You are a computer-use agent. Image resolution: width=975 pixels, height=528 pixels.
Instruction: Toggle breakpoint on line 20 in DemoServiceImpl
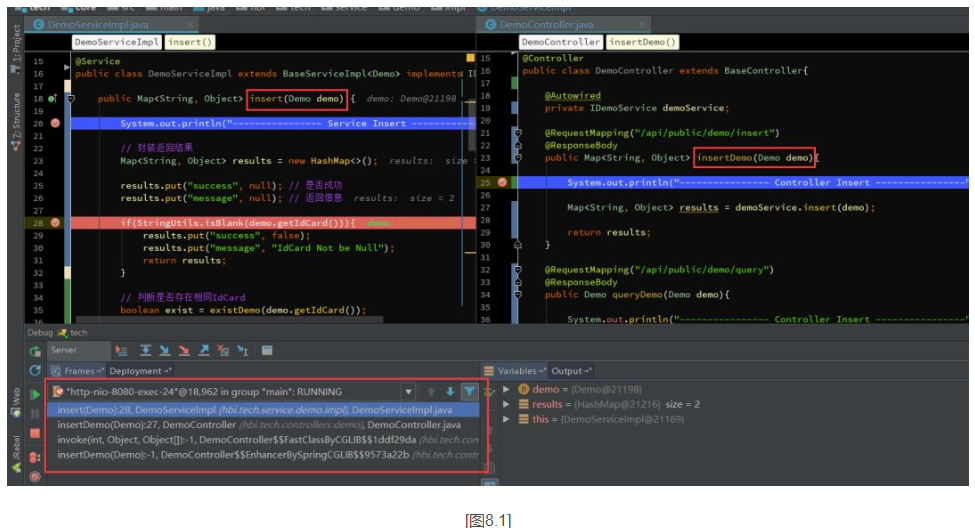point(55,123)
